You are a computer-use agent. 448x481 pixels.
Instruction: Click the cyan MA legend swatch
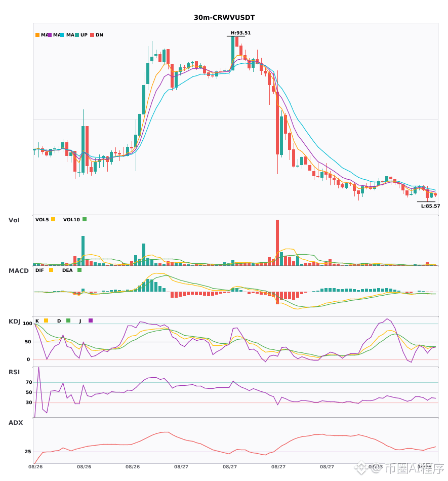click(62, 35)
